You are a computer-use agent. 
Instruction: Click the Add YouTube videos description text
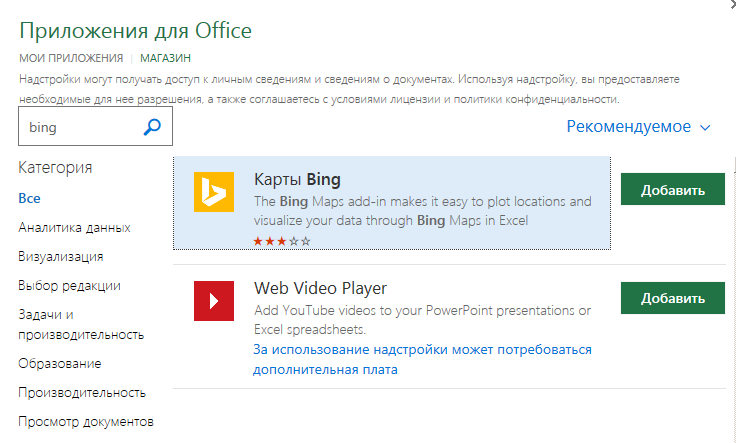pos(422,320)
